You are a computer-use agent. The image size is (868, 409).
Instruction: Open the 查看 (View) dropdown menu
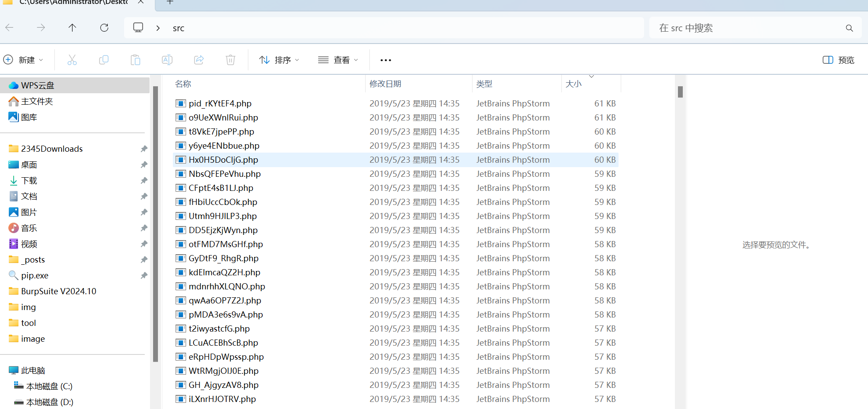point(338,60)
